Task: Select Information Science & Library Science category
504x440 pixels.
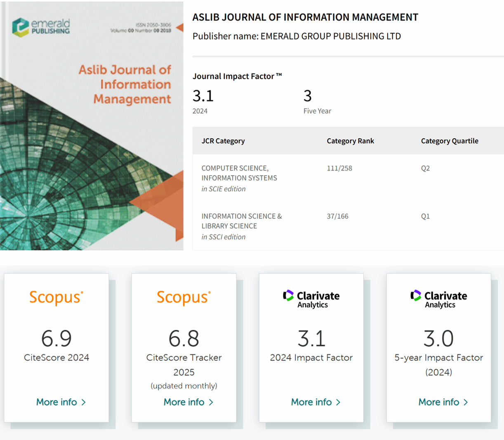Action: (x=242, y=221)
